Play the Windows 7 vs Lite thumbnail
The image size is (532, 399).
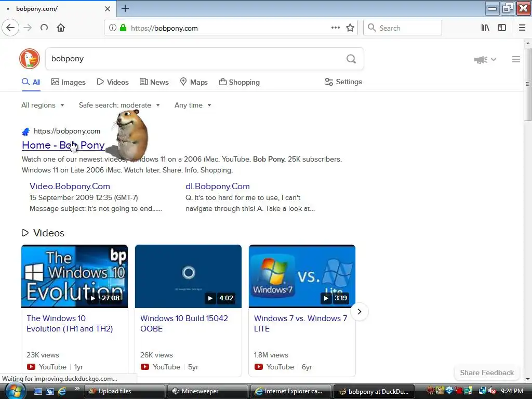click(x=302, y=276)
